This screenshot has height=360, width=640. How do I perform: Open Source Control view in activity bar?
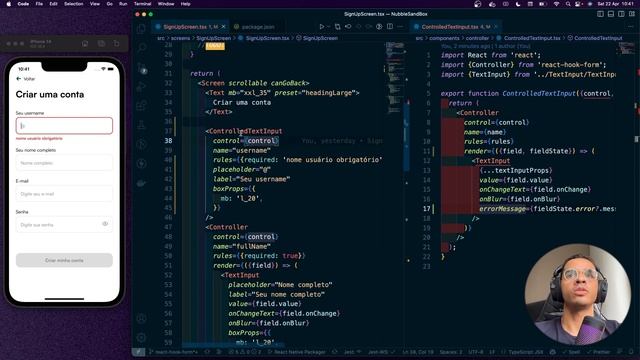coord(141,67)
